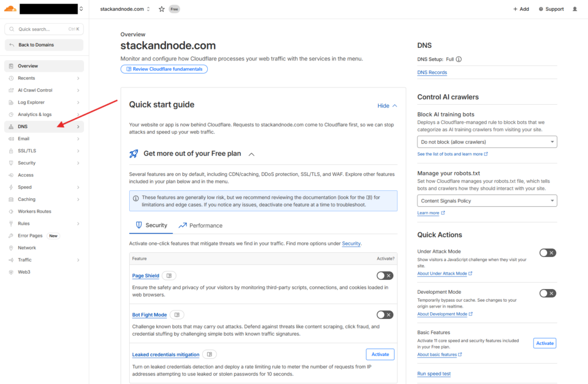Switch to the Performance tab

[200, 225]
